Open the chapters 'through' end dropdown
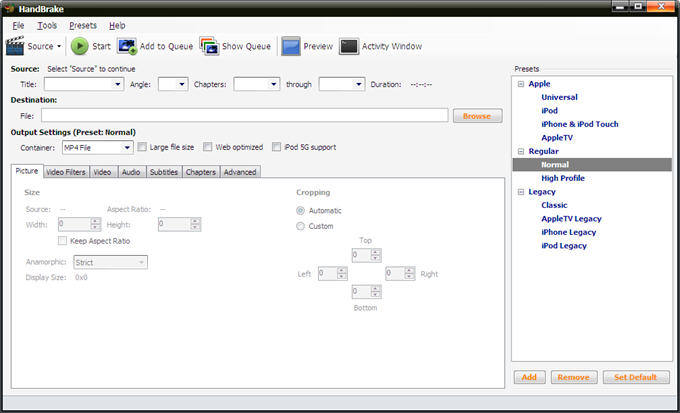 tap(342, 84)
